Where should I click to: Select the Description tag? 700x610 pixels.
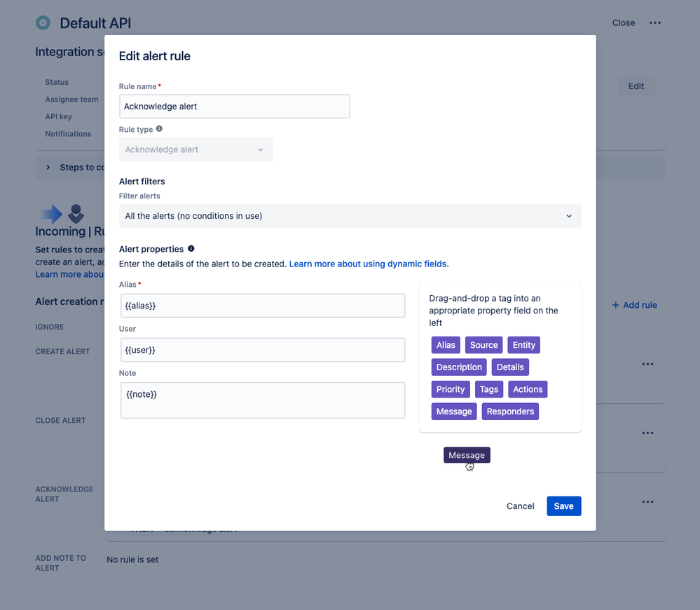point(459,367)
